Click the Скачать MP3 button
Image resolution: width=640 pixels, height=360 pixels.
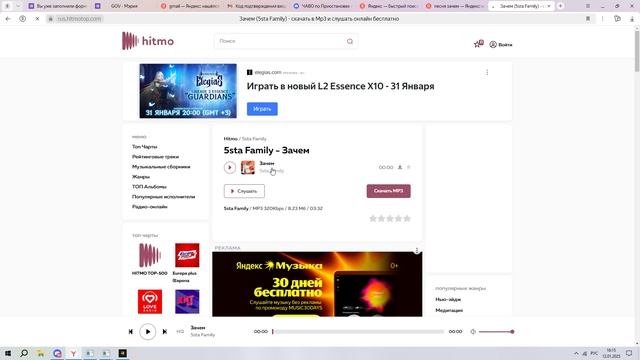pyautogui.click(x=389, y=191)
